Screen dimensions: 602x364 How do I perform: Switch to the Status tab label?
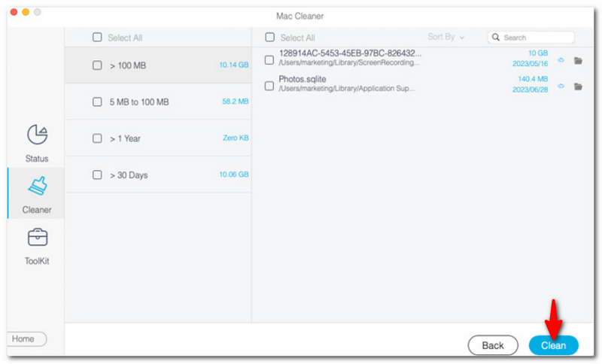tap(37, 159)
